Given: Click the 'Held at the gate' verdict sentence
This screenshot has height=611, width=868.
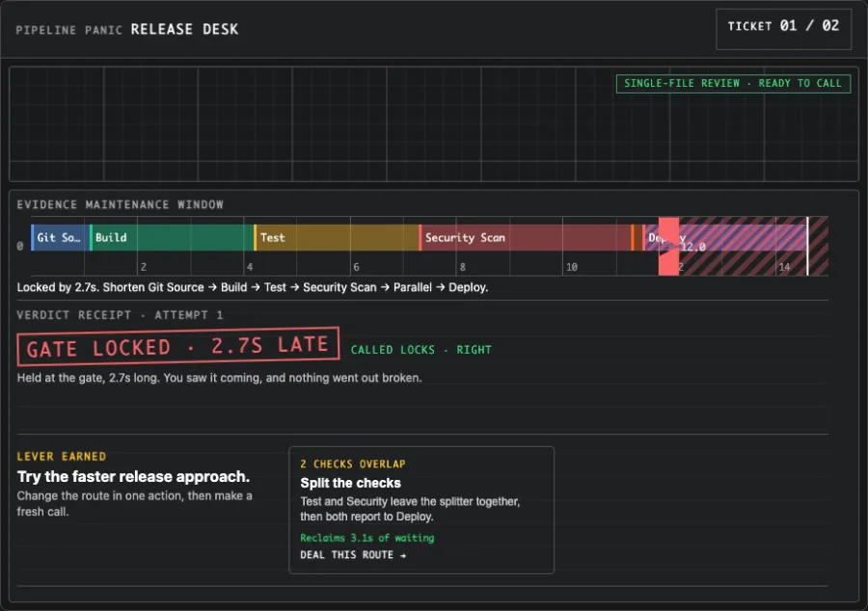Looking at the screenshot, I should point(219,378).
